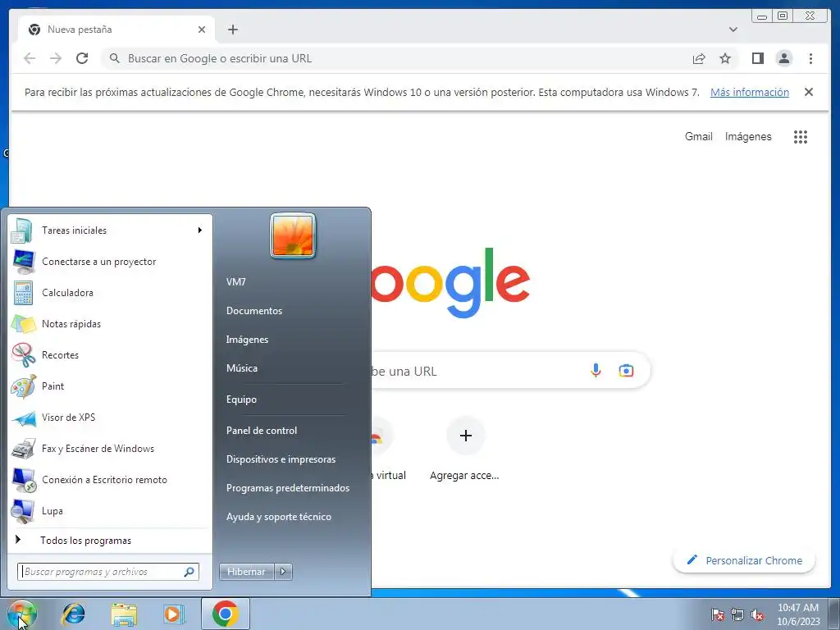Click the Conectarse a un proyector icon
Screen dimensions: 840x630
23,262
